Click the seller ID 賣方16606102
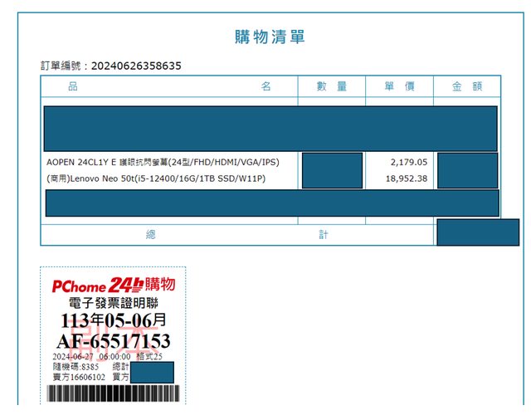 [x=79, y=376]
